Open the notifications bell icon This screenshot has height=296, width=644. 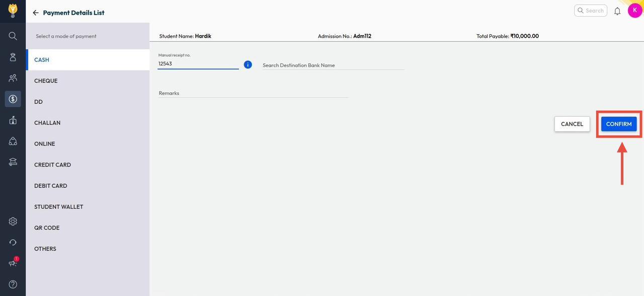coord(617,11)
